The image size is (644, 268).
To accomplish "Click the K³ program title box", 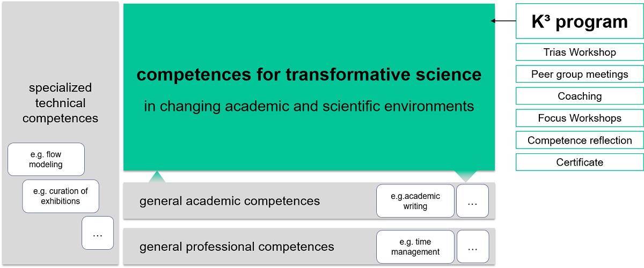I will [x=580, y=21].
